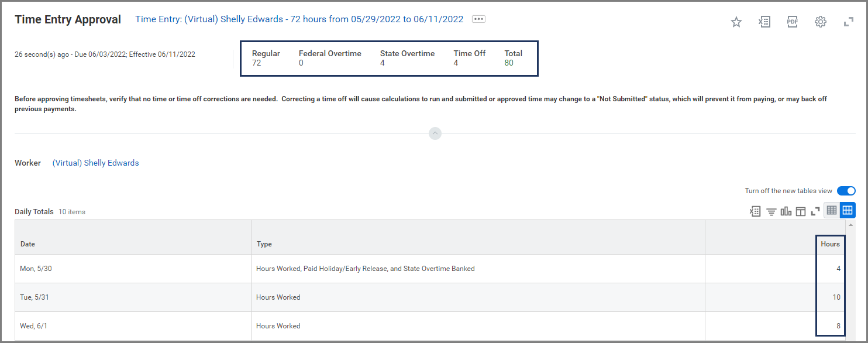
Task: Switch to compact list table view
Action: [x=832, y=211]
